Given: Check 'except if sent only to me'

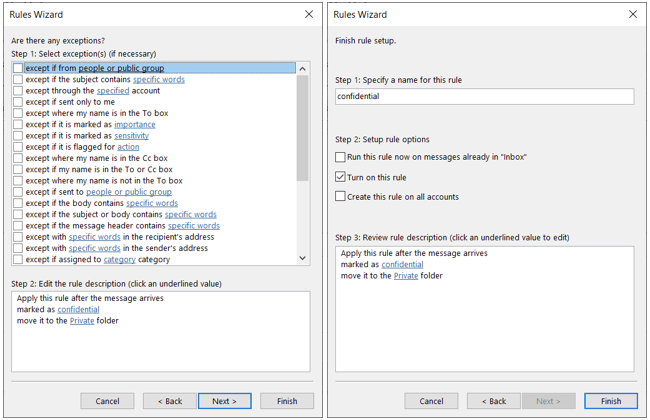Looking at the screenshot, I should click(x=18, y=102).
